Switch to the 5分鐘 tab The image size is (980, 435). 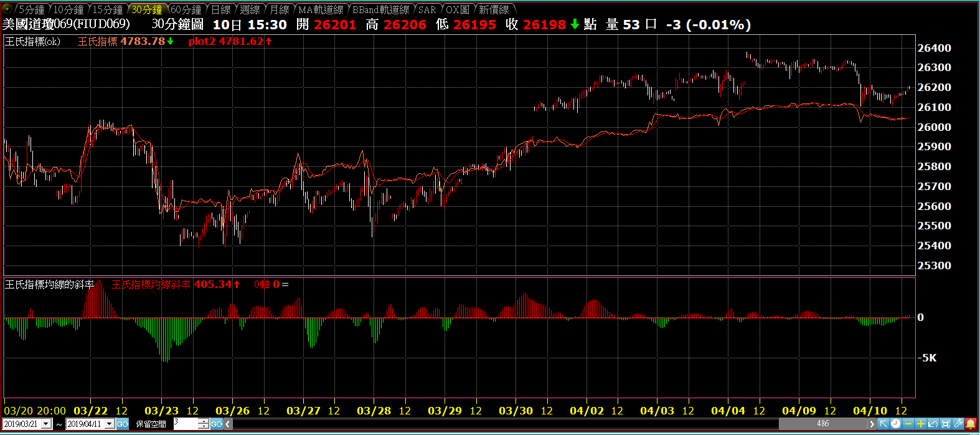[x=31, y=10]
